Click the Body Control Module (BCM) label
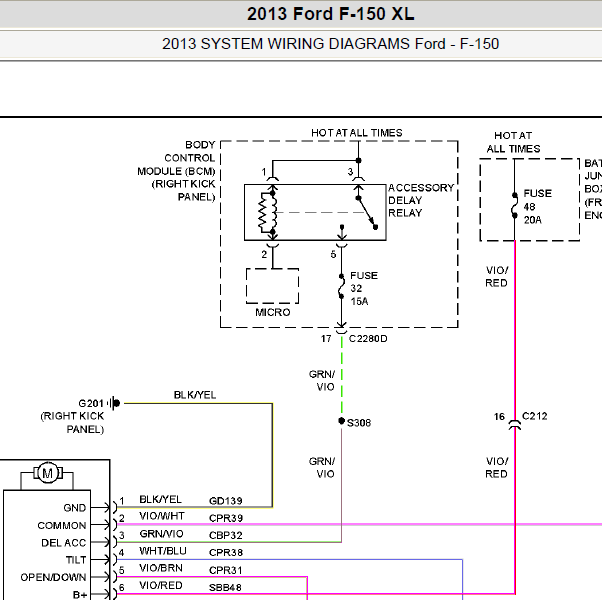 coord(176,171)
